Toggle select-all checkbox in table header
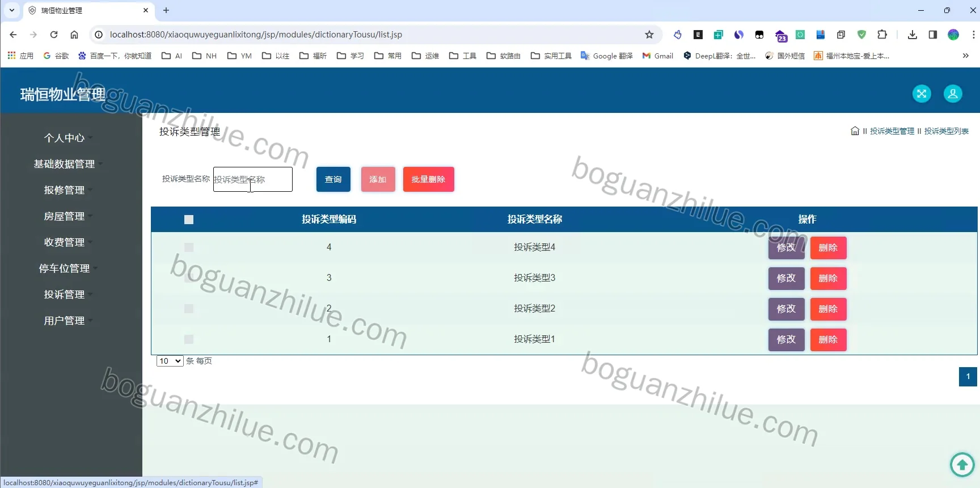Screen dimensions: 980x488 pos(189,220)
